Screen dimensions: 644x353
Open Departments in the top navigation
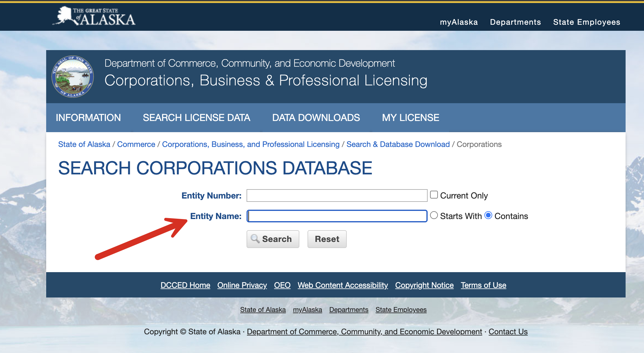pyautogui.click(x=515, y=22)
